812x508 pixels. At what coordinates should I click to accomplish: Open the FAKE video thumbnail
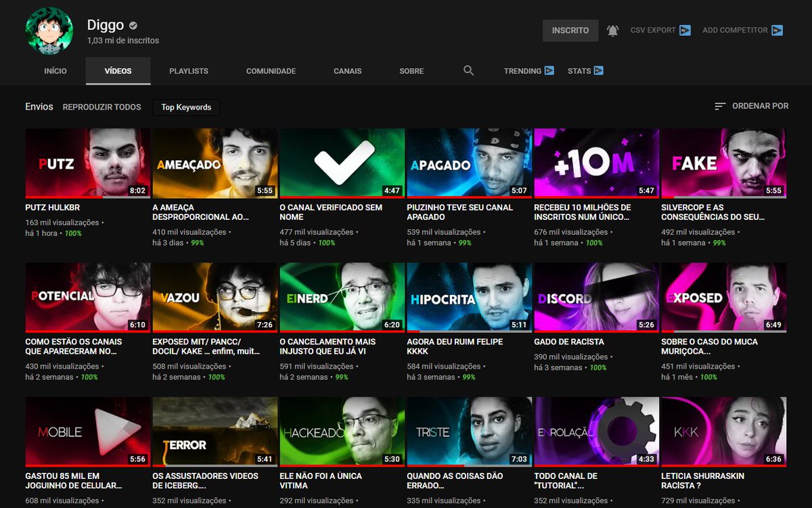click(x=724, y=163)
